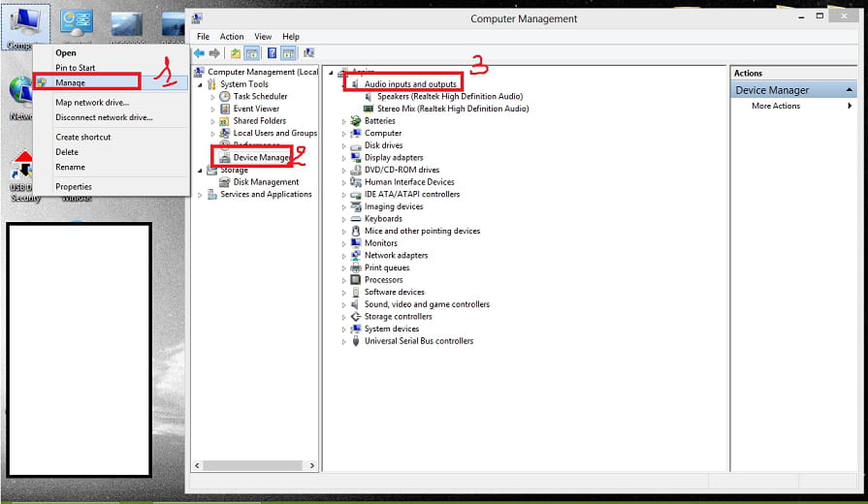Select Speakers (Realtek High Definition Audio)

click(449, 97)
